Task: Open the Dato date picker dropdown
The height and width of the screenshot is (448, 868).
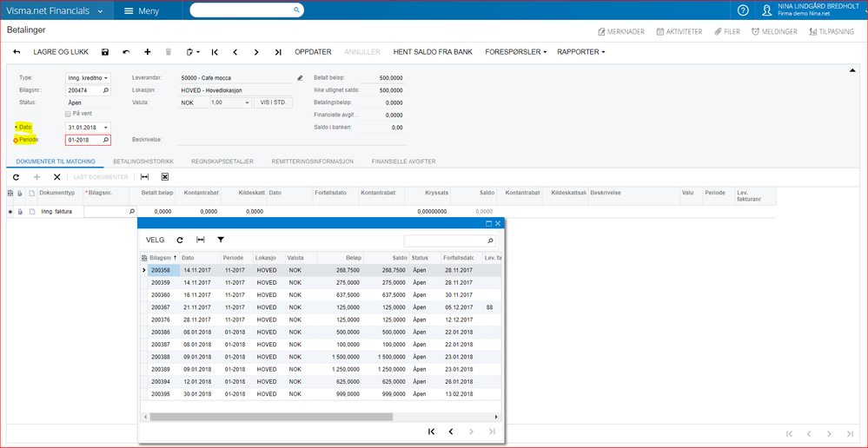Action: tap(106, 128)
